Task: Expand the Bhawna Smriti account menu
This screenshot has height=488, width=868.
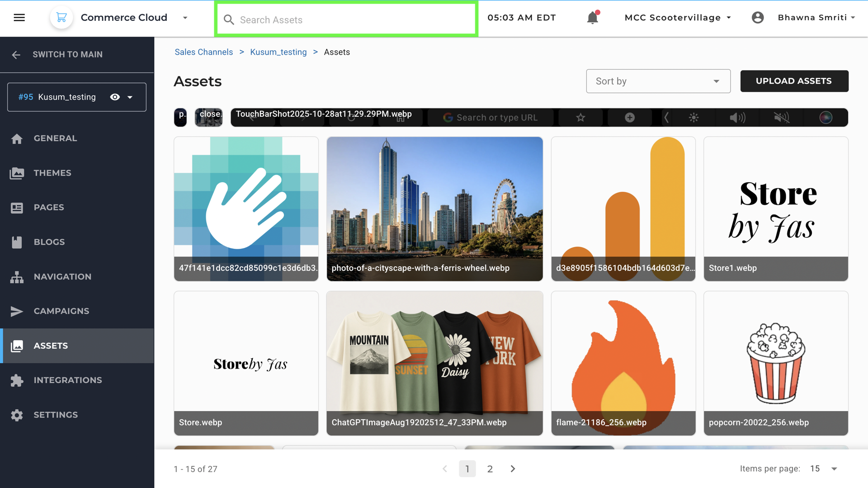Action: (x=816, y=18)
